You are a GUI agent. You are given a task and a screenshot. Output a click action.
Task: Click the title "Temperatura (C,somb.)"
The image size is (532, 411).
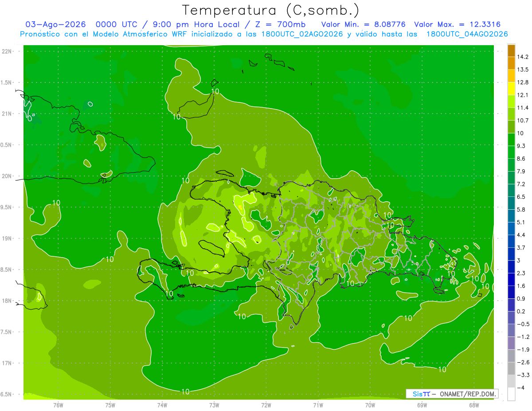pyautogui.click(x=270, y=10)
